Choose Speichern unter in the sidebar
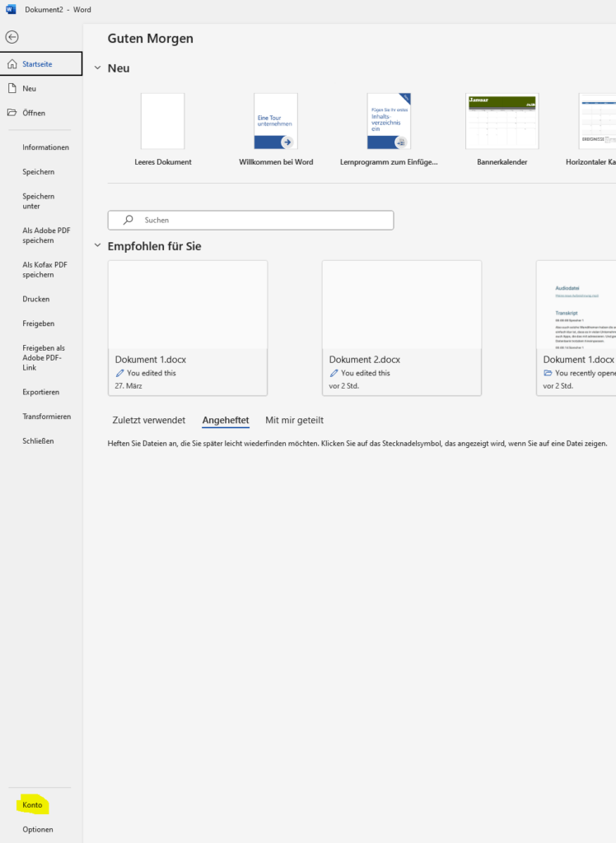 (38, 201)
